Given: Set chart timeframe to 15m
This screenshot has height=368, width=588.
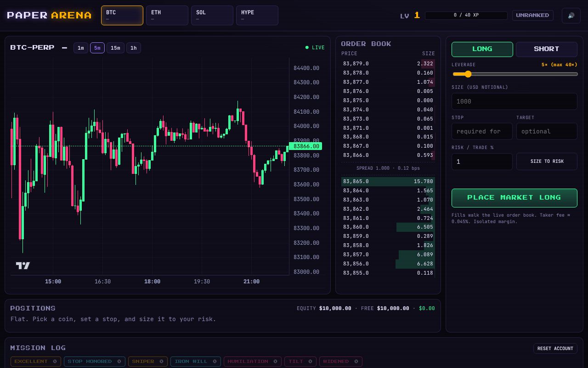Looking at the screenshot, I should pyautogui.click(x=115, y=48).
